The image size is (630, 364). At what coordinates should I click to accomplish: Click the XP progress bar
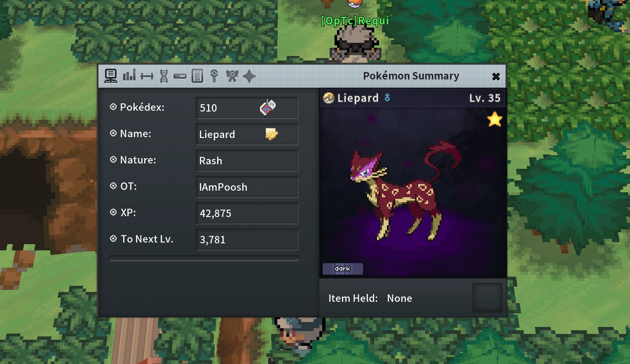[x=204, y=258]
